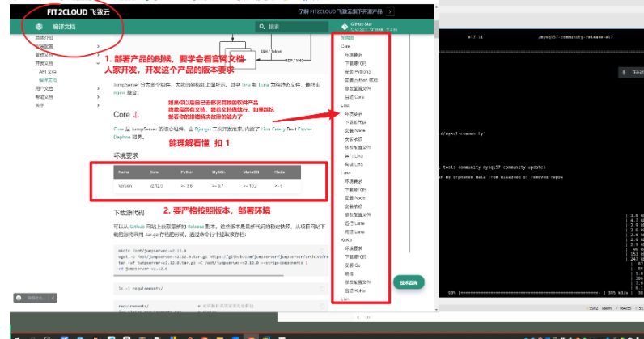Expand the 帮助文档 sidebar section
This screenshot has height=339, width=644.
[x=98, y=97]
